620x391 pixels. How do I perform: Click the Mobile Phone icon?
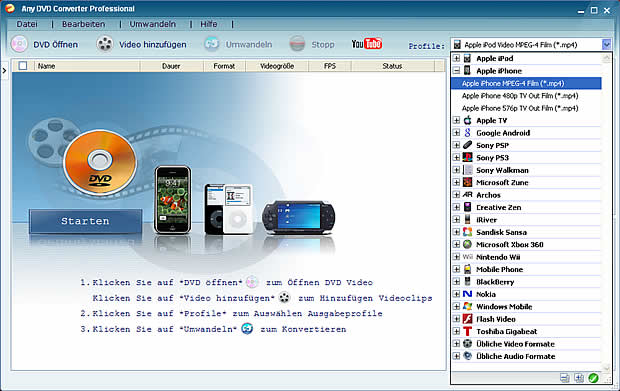coord(467,269)
